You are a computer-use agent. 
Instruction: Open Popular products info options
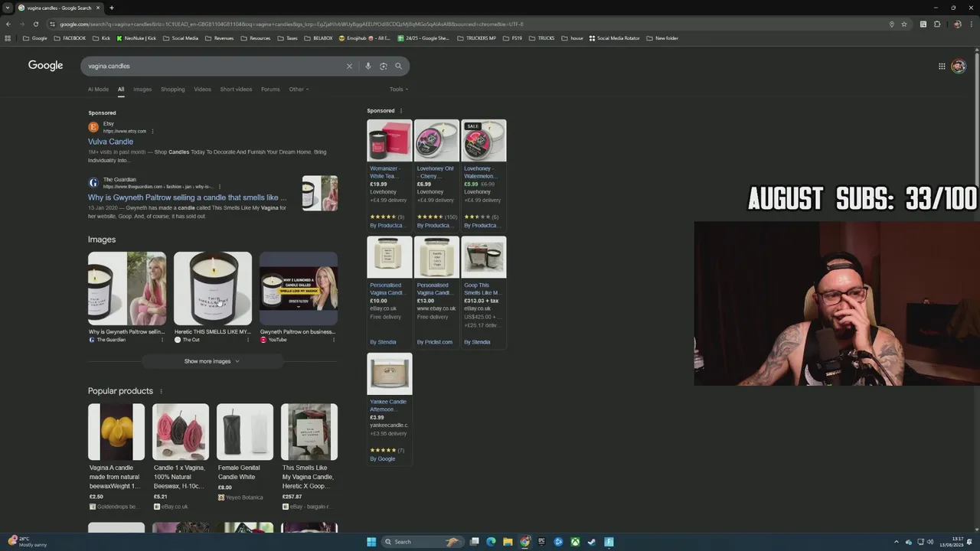[x=161, y=391]
